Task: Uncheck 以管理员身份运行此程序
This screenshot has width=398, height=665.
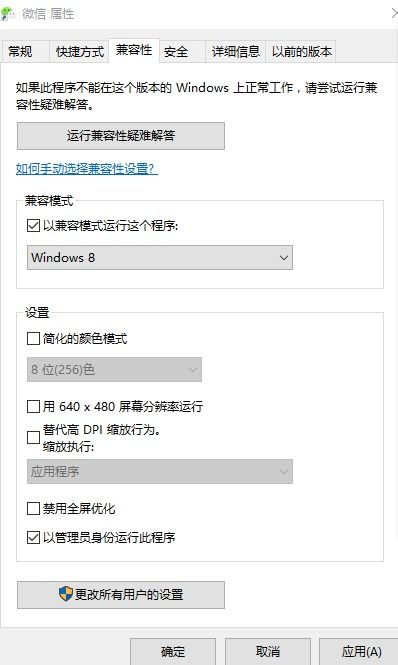Action: 33,537
